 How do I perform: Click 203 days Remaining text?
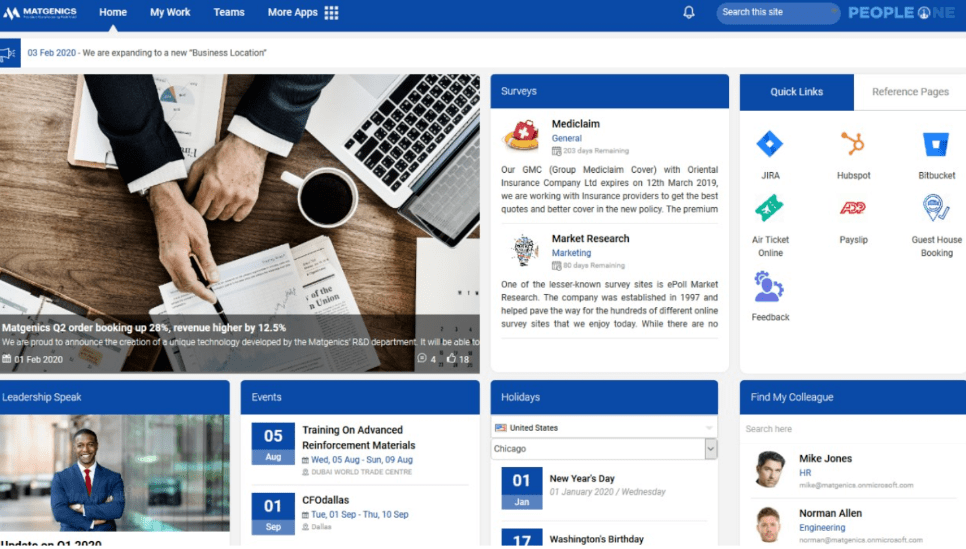[596, 151]
